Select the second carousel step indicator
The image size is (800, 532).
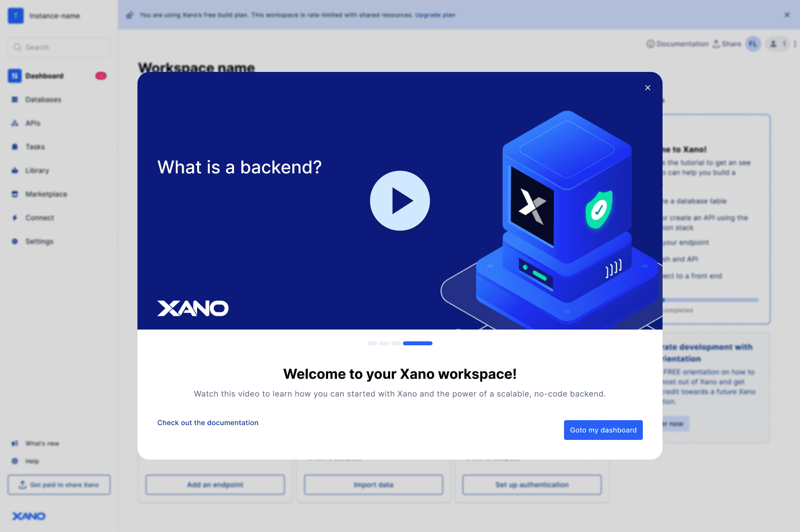(x=384, y=343)
